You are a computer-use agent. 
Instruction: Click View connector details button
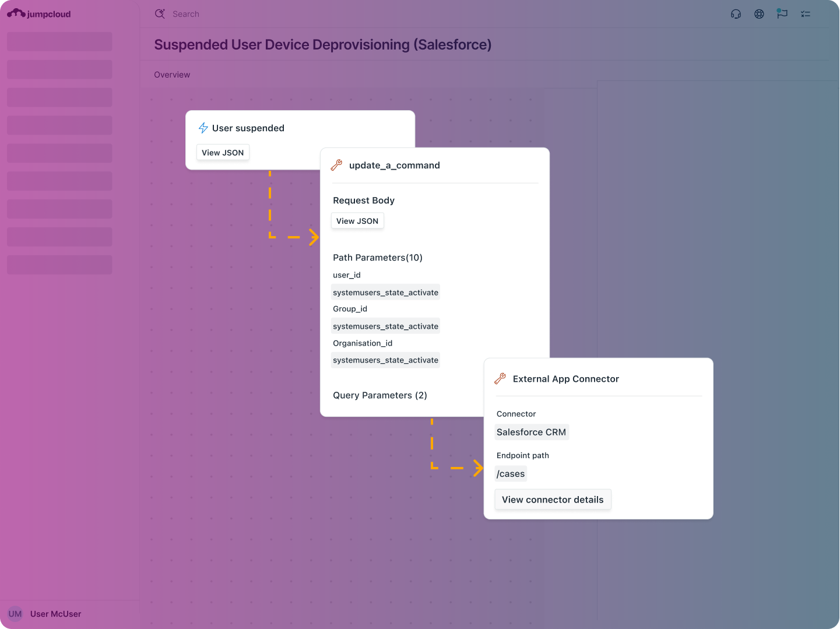(x=553, y=500)
